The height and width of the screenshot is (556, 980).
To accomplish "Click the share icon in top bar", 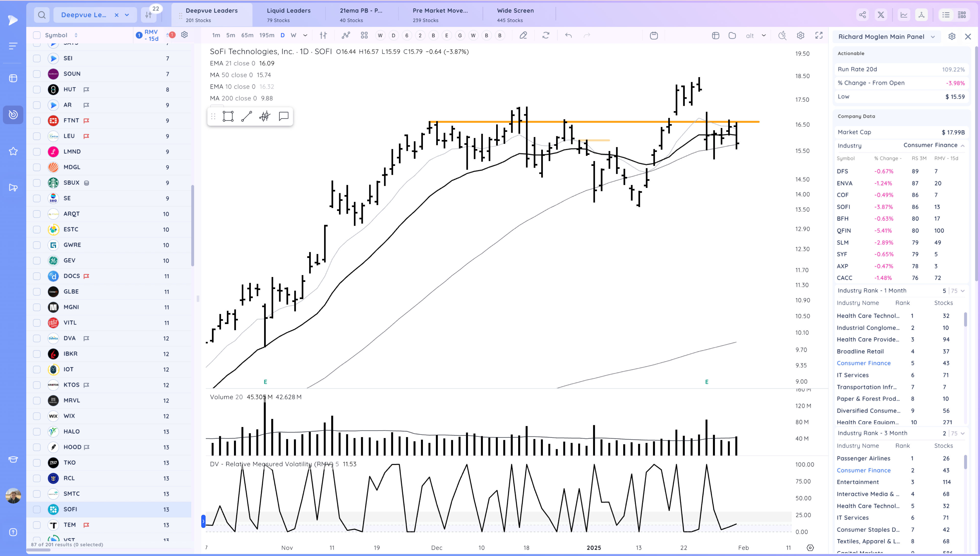I will [x=862, y=15].
